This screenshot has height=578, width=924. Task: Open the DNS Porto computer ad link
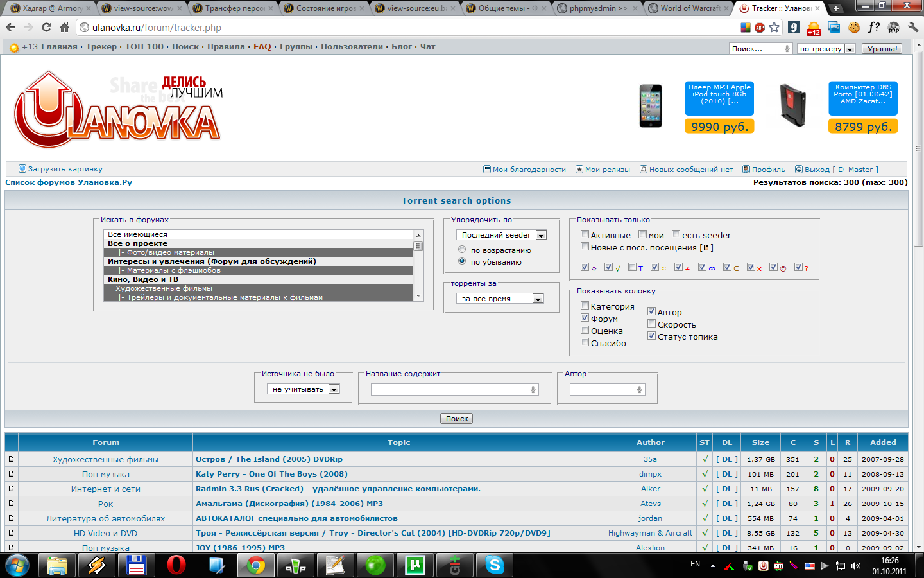coord(863,98)
